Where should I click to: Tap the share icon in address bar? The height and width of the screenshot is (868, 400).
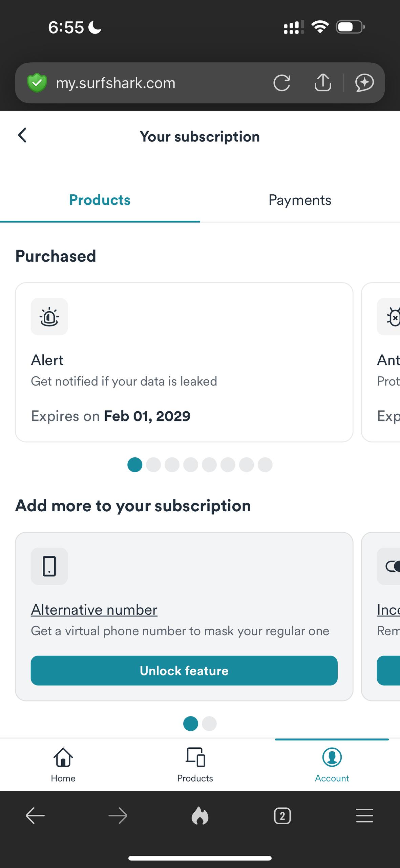coord(323,83)
